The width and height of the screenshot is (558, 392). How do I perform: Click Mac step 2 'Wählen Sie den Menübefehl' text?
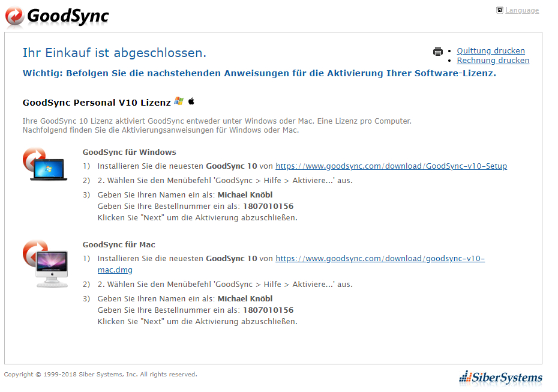coord(225,285)
